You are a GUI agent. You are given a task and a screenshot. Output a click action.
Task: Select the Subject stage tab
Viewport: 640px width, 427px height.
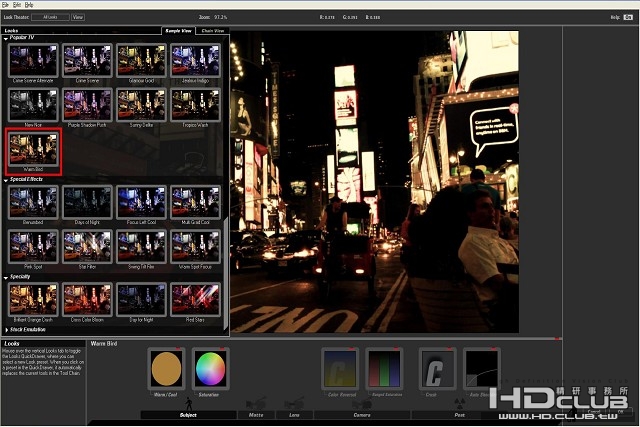pos(188,415)
